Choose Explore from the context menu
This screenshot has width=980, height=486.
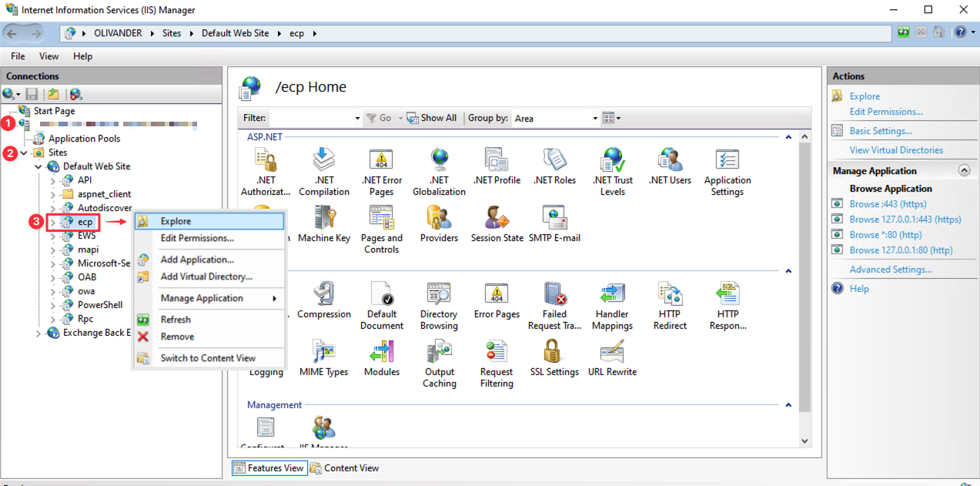point(176,221)
